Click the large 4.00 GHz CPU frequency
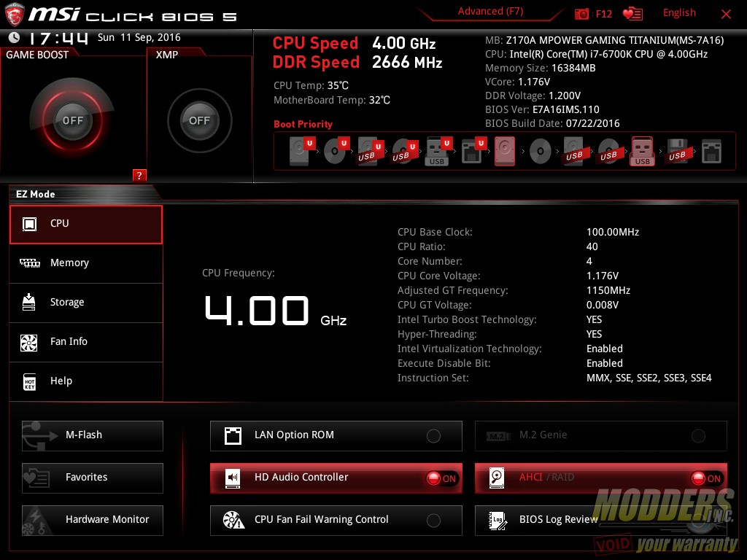Screen dimensions: 747x560 (x=275, y=311)
